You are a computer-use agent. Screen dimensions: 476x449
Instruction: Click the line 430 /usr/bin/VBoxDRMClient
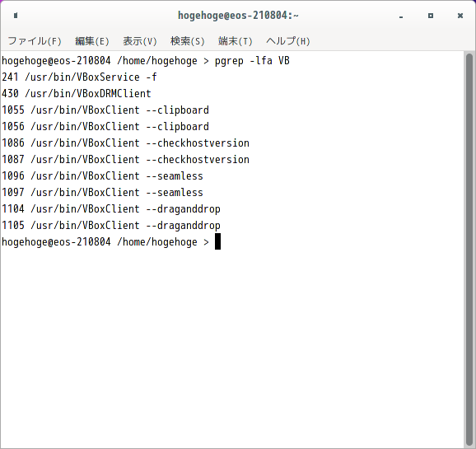77,94
